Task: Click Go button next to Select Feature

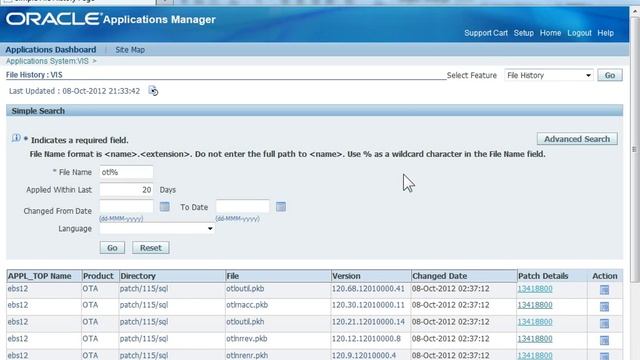Action: (x=610, y=75)
